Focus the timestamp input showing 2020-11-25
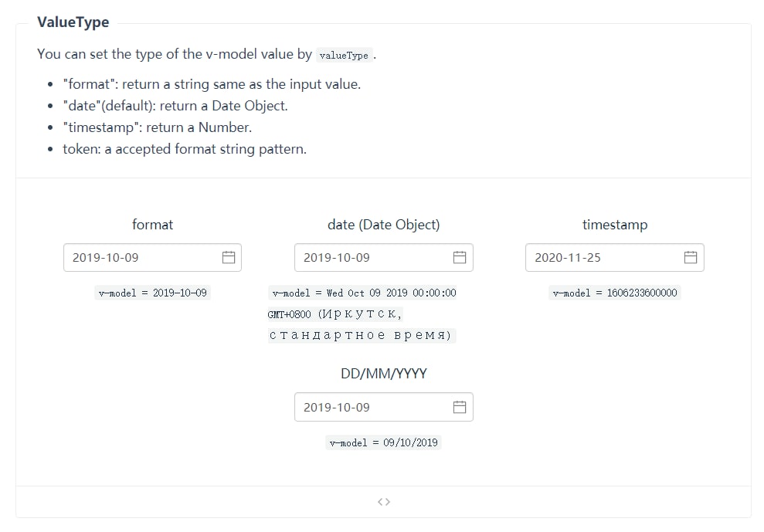Image resolution: width=764 pixels, height=532 pixels. [615, 257]
